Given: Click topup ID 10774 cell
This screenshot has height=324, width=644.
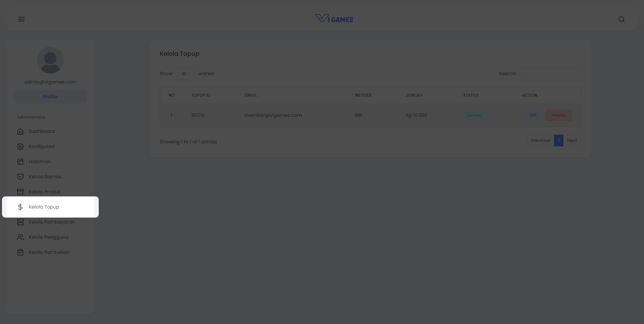Looking at the screenshot, I should point(197,115).
